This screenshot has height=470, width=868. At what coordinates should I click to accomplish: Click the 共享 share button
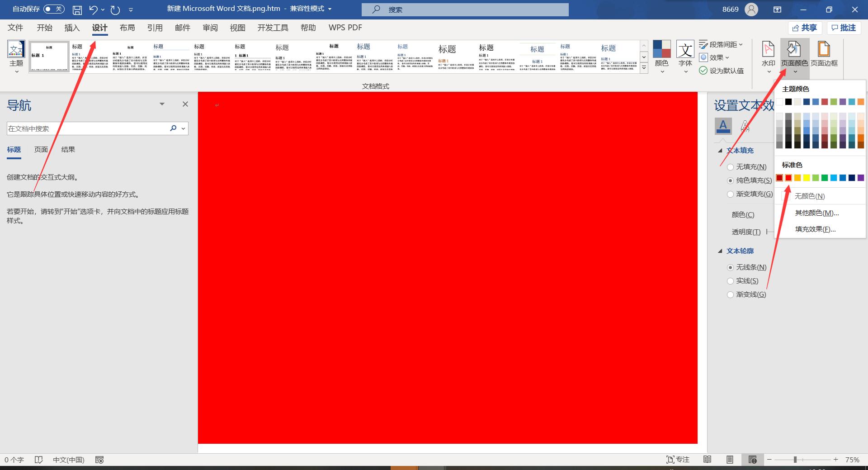(805, 28)
